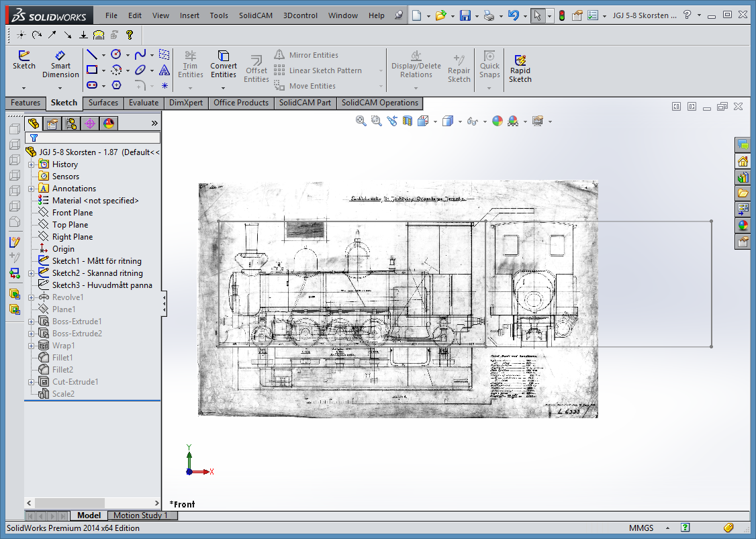Click the Smart Dimension tool

tap(60, 64)
